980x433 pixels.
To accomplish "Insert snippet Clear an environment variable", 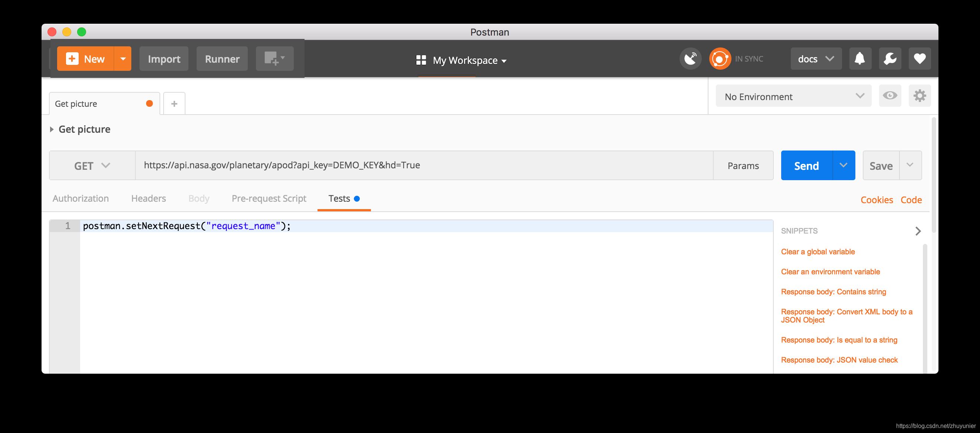I will pos(830,271).
